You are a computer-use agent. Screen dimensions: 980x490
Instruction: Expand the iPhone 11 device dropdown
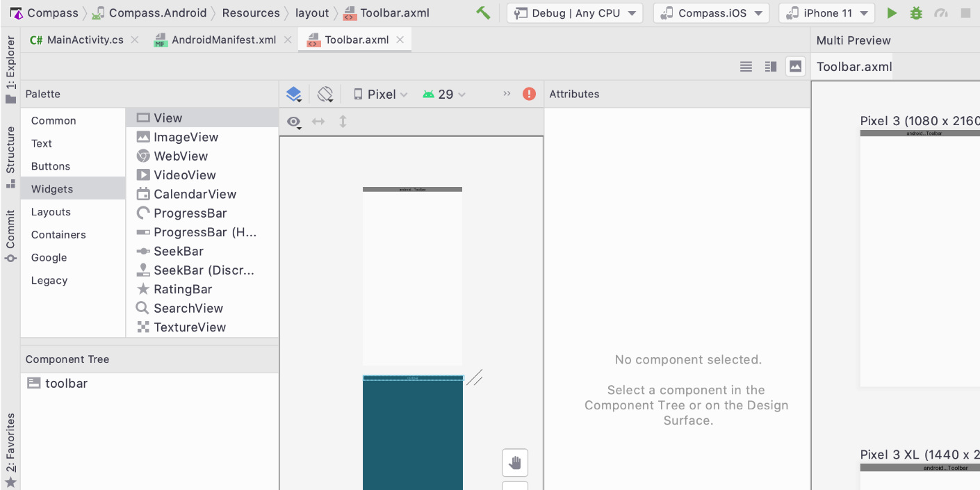click(x=826, y=13)
